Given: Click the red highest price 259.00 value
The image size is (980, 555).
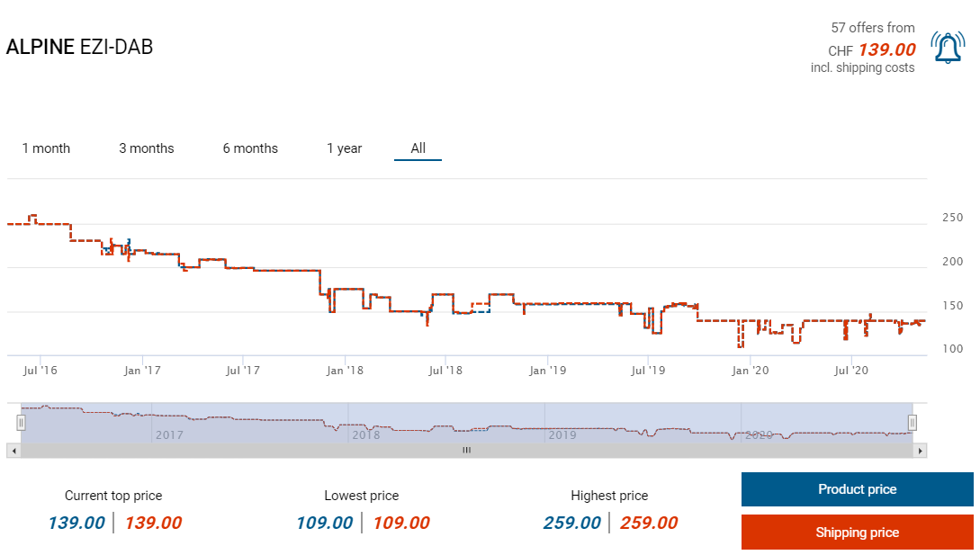Looking at the screenshot, I should 648,523.
